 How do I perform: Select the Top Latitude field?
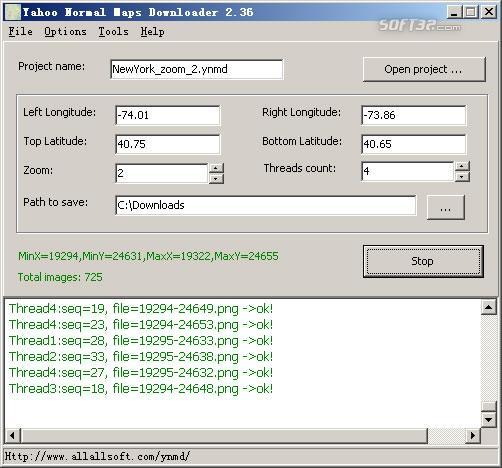[168, 144]
